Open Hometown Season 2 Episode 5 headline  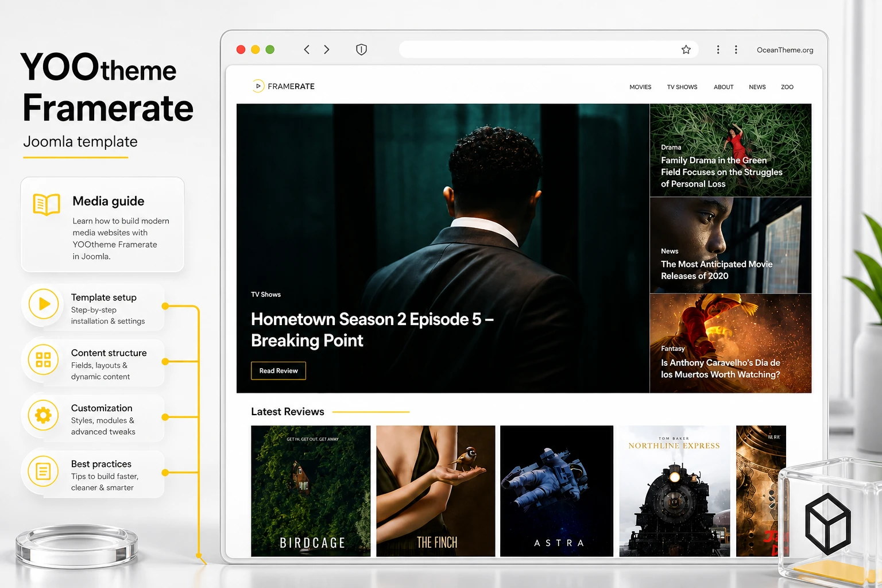(x=372, y=330)
